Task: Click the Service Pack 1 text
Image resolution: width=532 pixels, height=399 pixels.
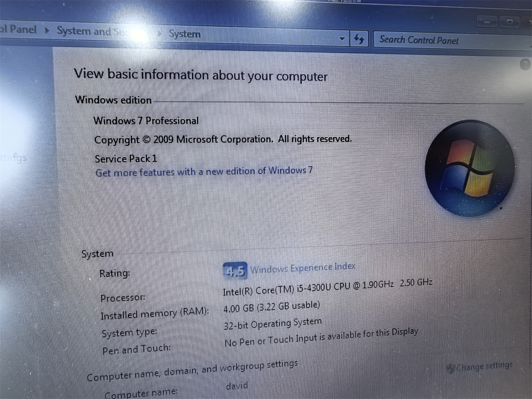Action: coord(126,159)
